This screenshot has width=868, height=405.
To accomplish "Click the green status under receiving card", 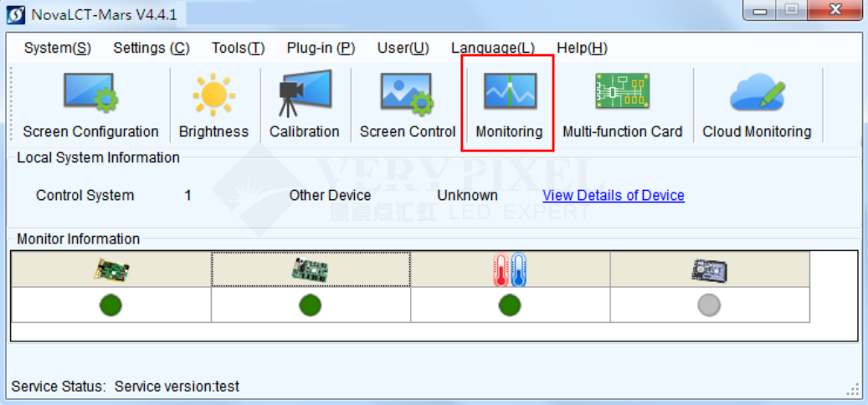I will pyautogui.click(x=310, y=305).
